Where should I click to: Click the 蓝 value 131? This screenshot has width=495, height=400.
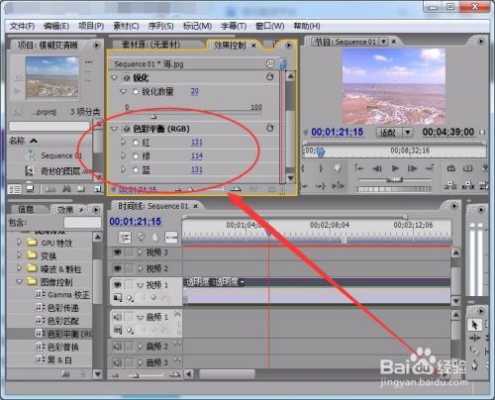197,170
